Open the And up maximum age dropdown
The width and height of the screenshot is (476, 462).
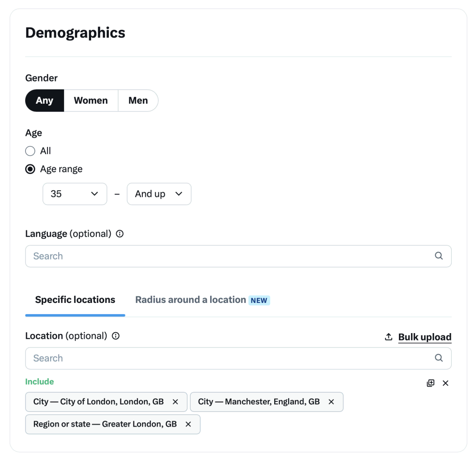159,194
